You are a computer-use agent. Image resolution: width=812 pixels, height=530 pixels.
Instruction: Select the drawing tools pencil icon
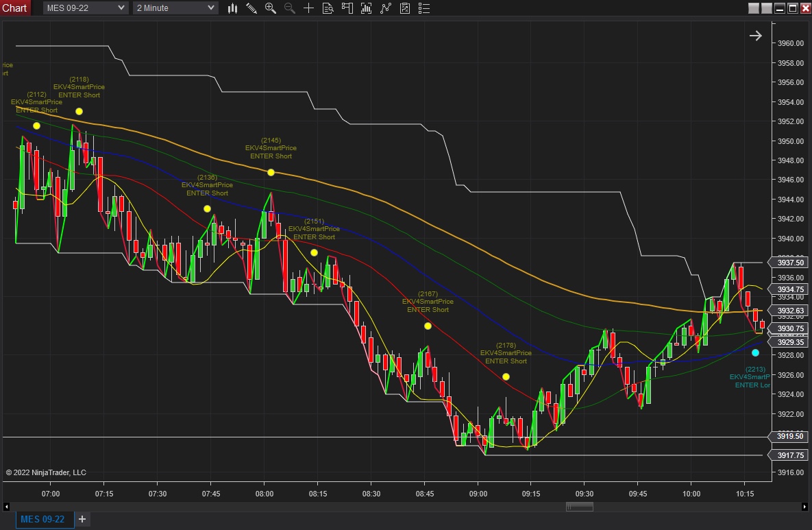[x=251, y=8]
